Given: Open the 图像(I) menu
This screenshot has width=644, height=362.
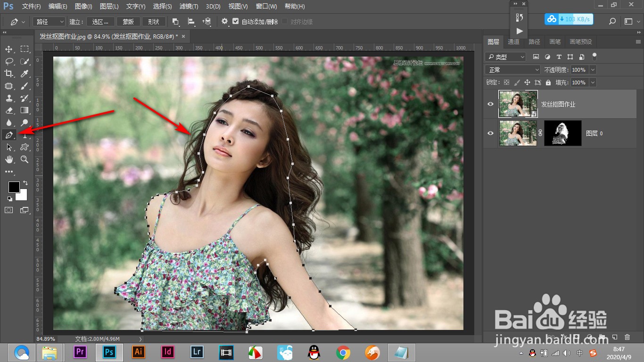Looking at the screenshot, I should coord(83,7).
